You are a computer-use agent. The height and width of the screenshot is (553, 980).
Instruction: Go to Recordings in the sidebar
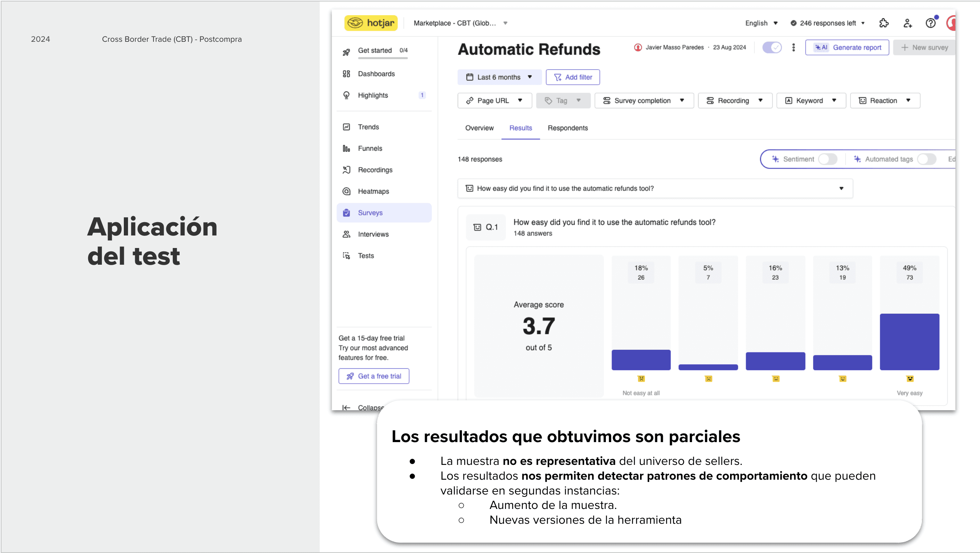pyautogui.click(x=375, y=170)
